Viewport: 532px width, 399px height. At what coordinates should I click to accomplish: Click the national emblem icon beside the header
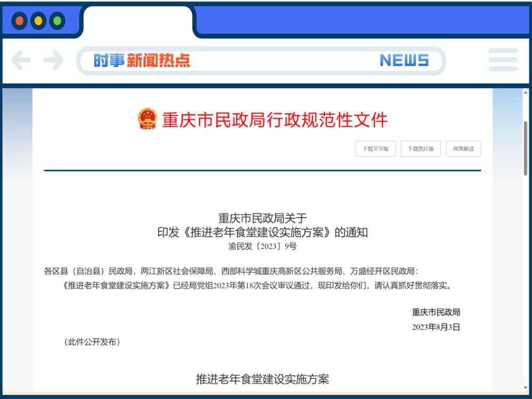tap(146, 119)
